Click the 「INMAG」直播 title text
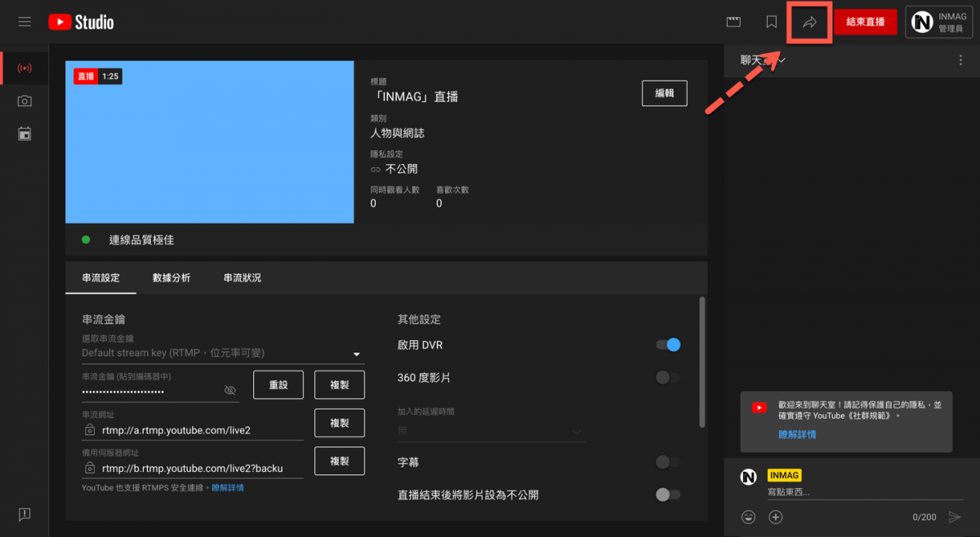Screen dimensions: 980x537 pyautogui.click(x=414, y=96)
